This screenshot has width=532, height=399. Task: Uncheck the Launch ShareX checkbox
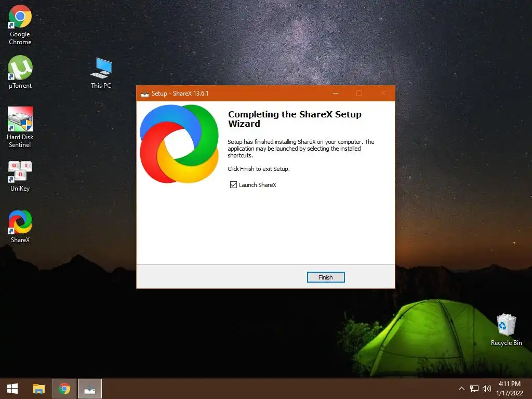pyautogui.click(x=233, y=185)
